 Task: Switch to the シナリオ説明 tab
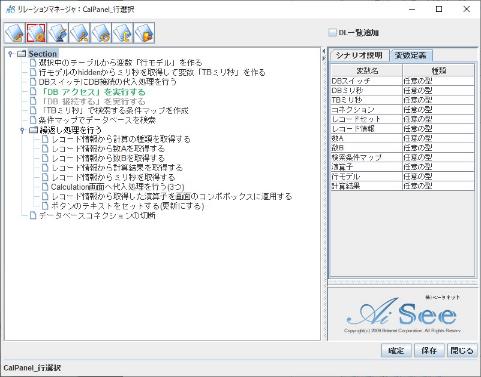coord(359,55)
